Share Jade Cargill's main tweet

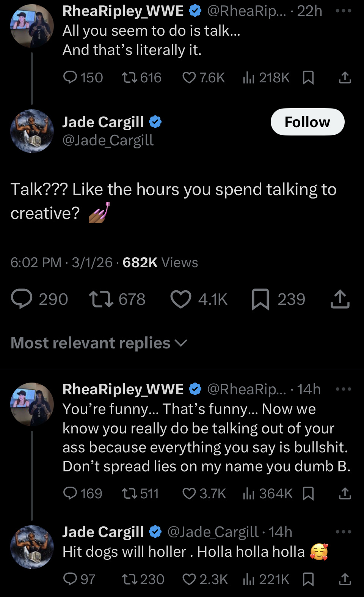(x=340, y=299)
